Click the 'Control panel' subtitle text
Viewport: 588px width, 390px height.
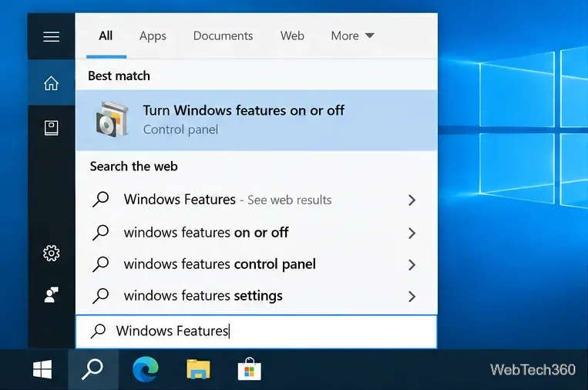click(x=180, y=129)
